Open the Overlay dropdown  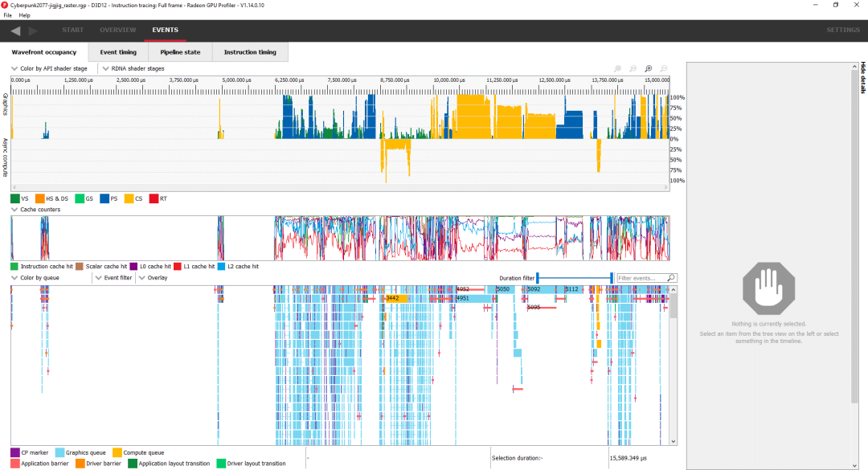154,278
